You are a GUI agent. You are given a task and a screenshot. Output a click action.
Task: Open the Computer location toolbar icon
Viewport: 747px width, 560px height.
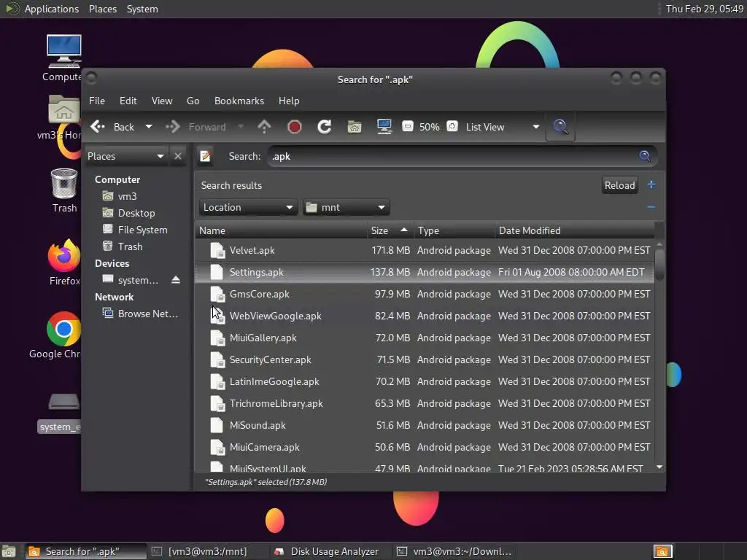[384, 127]
